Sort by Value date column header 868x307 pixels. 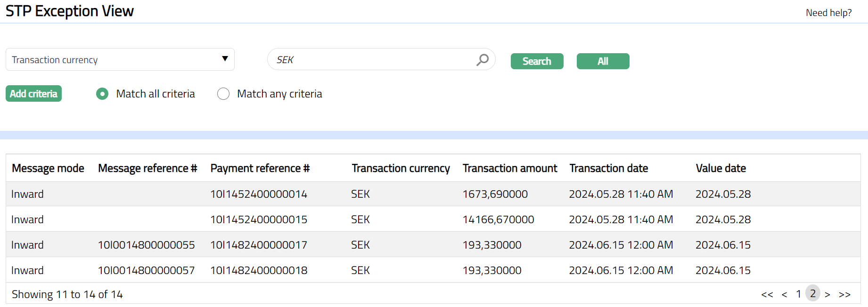[x=721, y=169]
